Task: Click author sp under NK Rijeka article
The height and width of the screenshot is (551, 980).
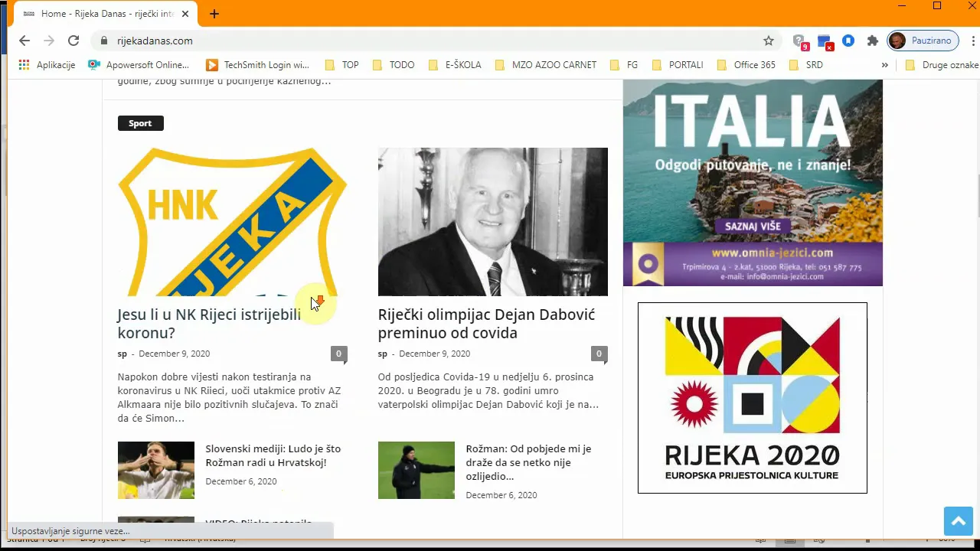Action: (122, 354)
